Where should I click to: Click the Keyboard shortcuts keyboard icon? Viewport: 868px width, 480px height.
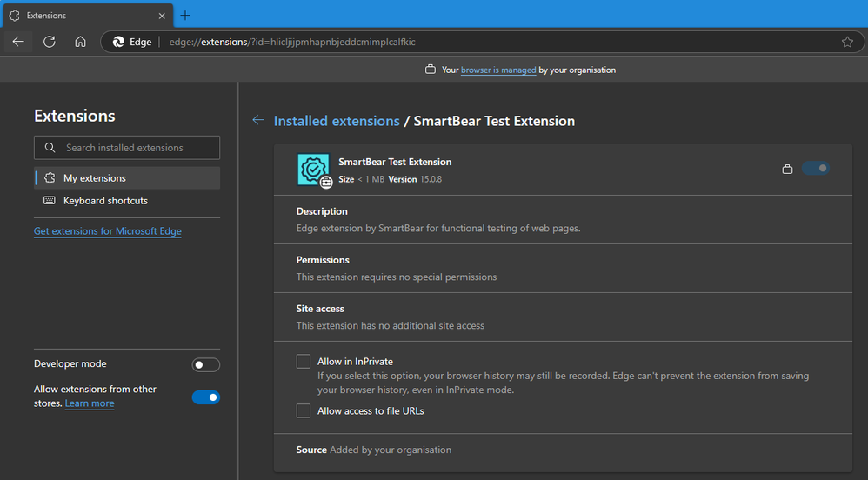(50, 200)
